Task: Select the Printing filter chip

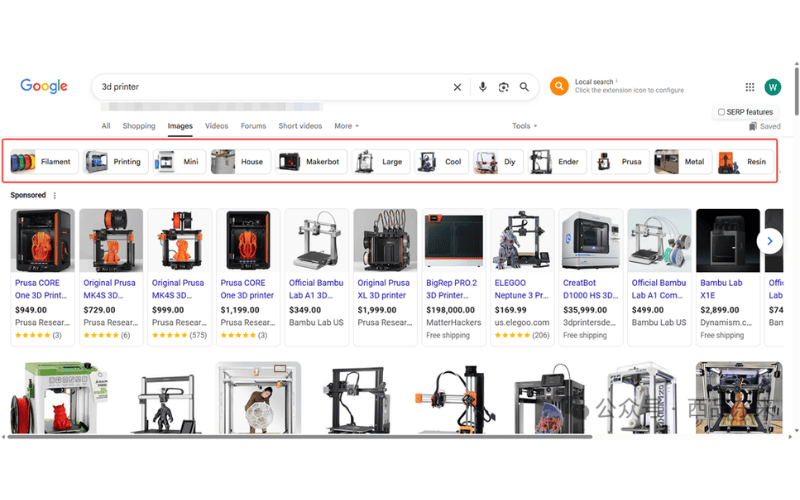Action: 116,162
